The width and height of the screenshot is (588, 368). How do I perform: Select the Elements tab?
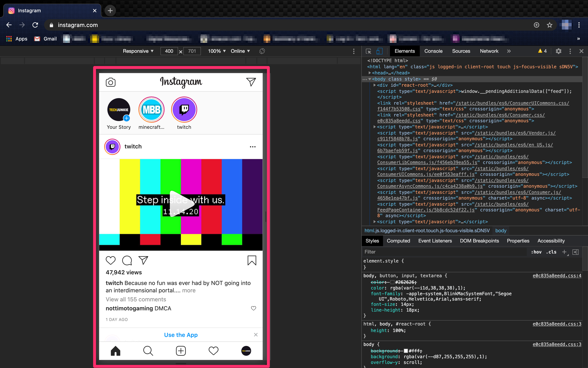coord(404,51)
